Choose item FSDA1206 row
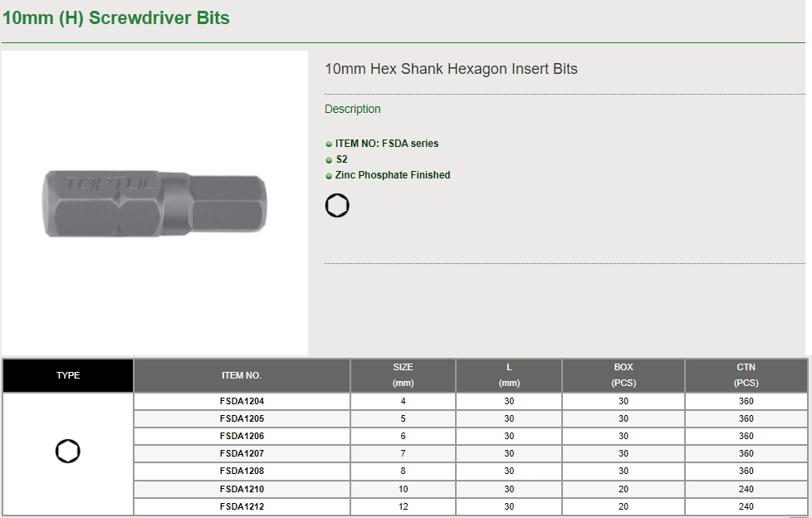The width and height of the screenshot is (812, 518). (242, 436)
